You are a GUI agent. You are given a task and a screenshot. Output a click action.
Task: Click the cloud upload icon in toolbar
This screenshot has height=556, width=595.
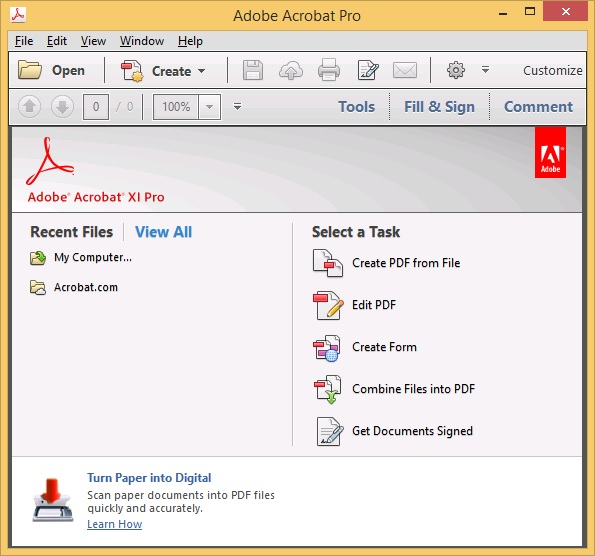(291, 71)
